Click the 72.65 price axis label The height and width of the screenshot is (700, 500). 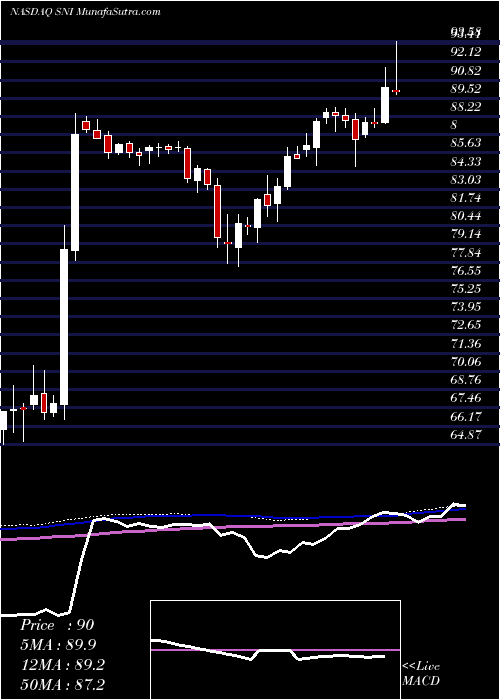[466, 325]
